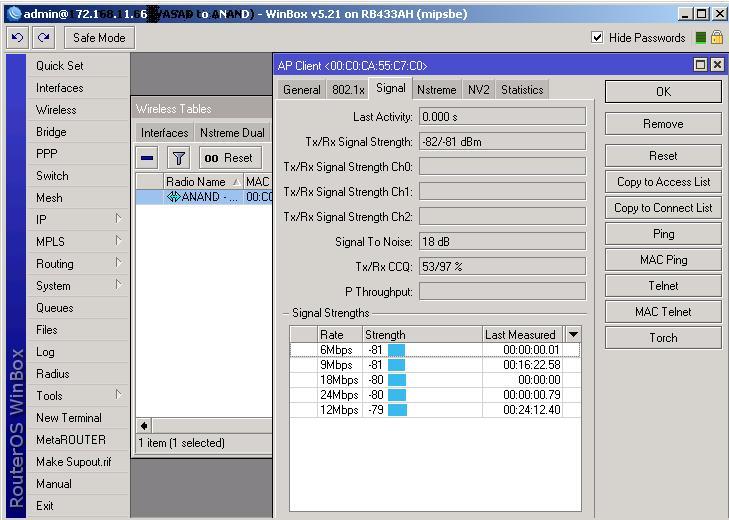This screenshot has width=729, height=520.
Task: Click the MAC Ping button
Action: [x=663, y=260]
